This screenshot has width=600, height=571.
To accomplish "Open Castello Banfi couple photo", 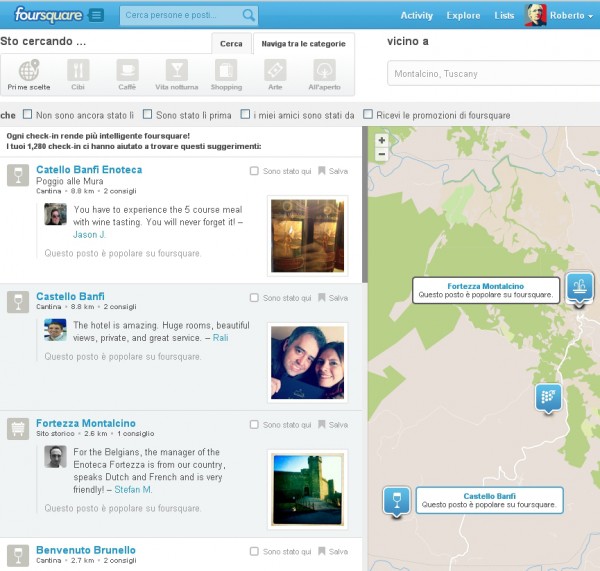I will 308,362.
